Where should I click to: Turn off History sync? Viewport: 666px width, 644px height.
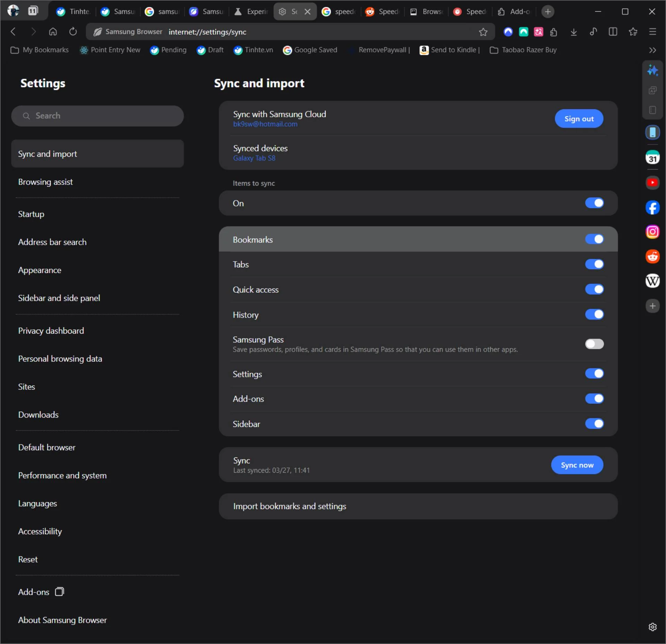pyautogui.click(x=594, y=314)
